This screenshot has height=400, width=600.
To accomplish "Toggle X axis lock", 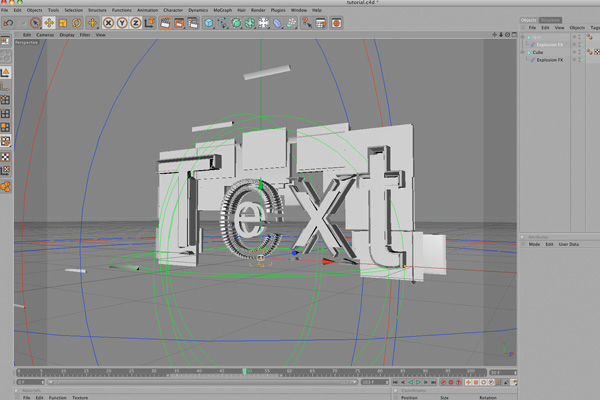I will point(108,23).
